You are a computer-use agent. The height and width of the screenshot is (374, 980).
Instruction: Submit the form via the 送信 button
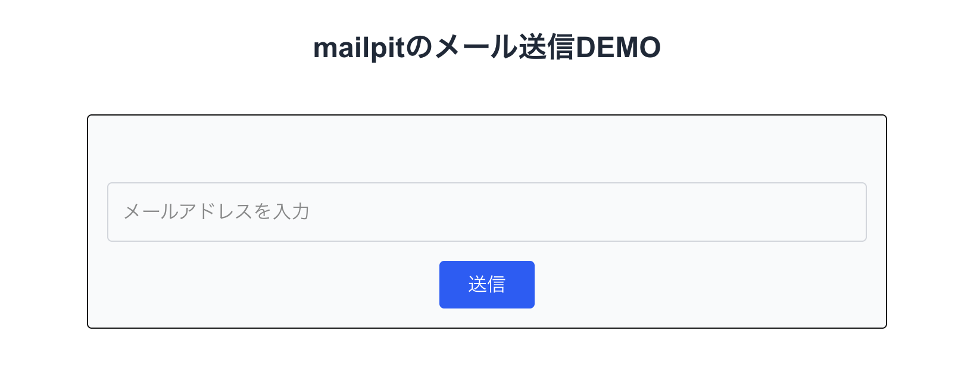pyautogui.click(x=487, y=284)
